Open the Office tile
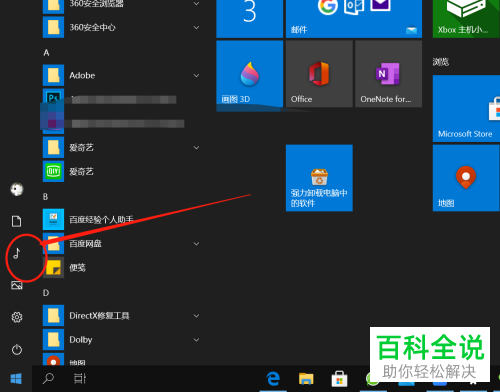 (x=319, y=74)
